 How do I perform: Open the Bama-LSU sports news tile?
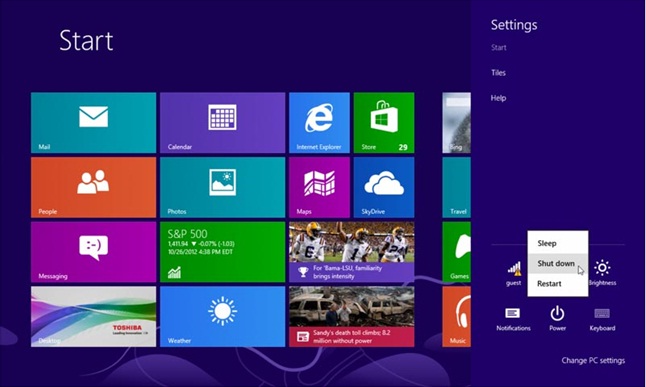[x=352, y=252]
